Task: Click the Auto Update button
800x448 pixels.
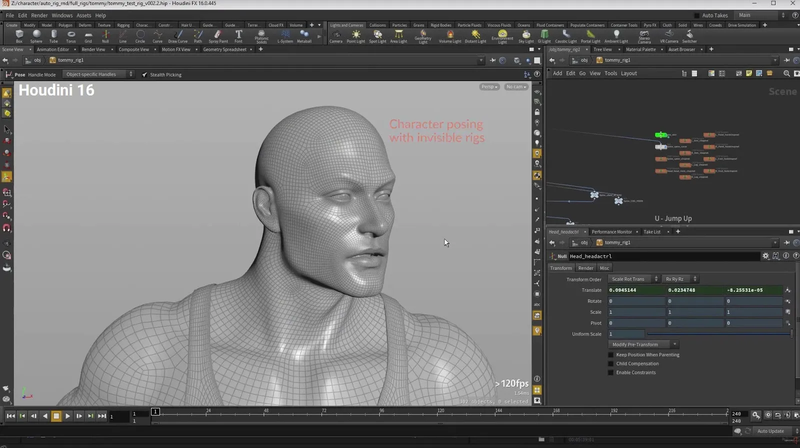Action: pos(770,430)
